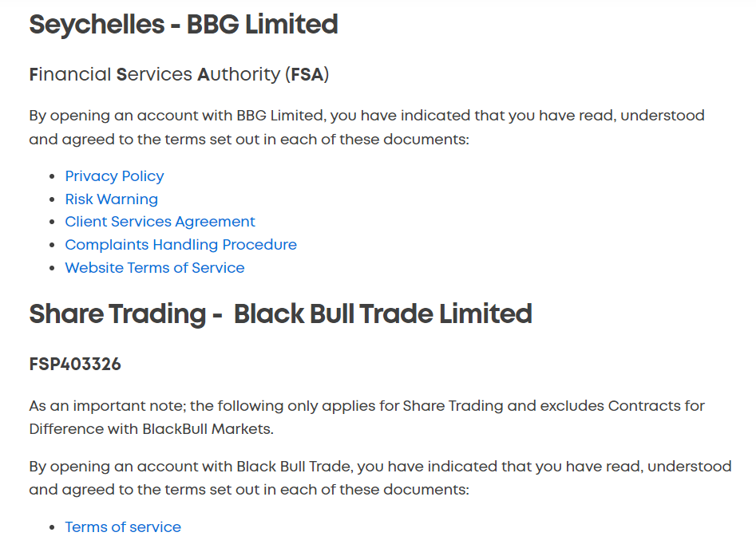Click the paragraph about opening a BBG Limited account

point(367,127)
